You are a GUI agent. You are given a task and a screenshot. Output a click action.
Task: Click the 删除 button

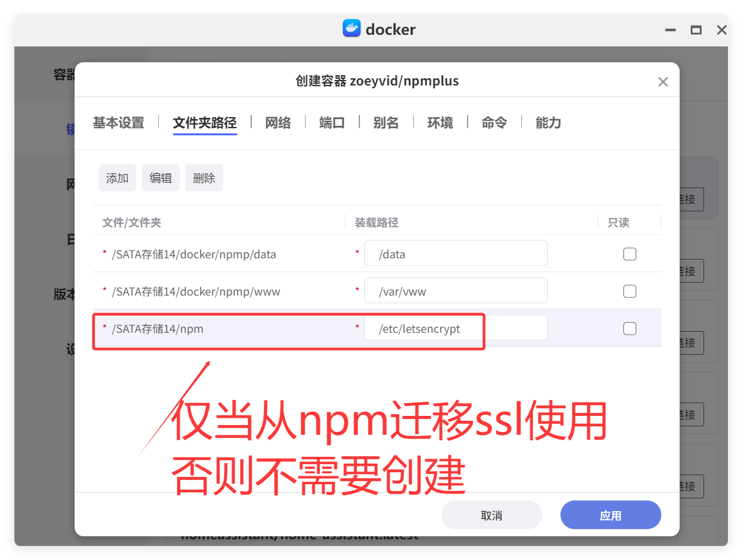point(204,177)
